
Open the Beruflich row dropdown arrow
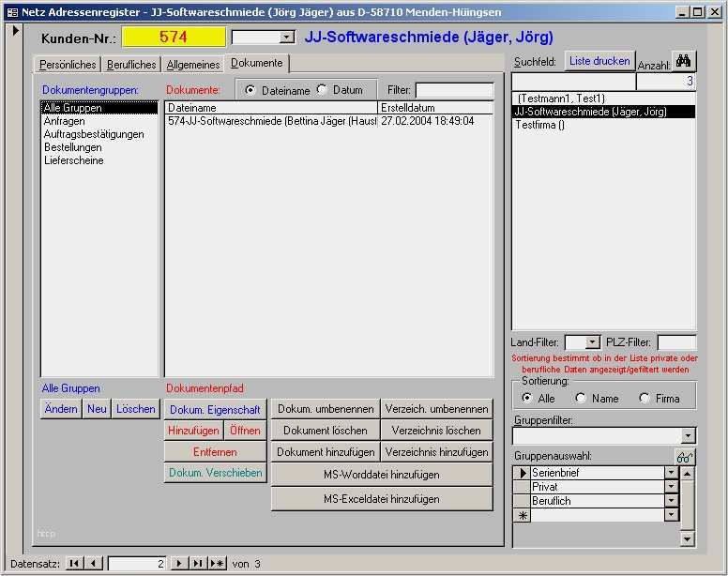[672, 501]
